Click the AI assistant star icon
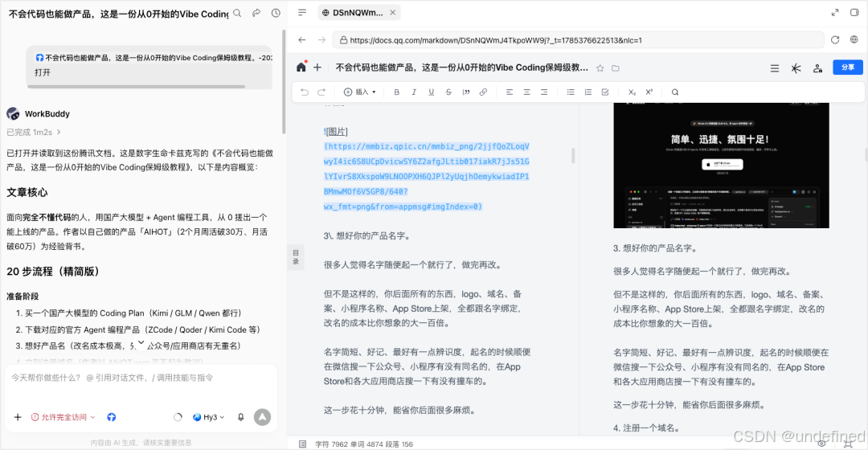Image resolution: width=868 pixels, height=450 pixels. 796,68
